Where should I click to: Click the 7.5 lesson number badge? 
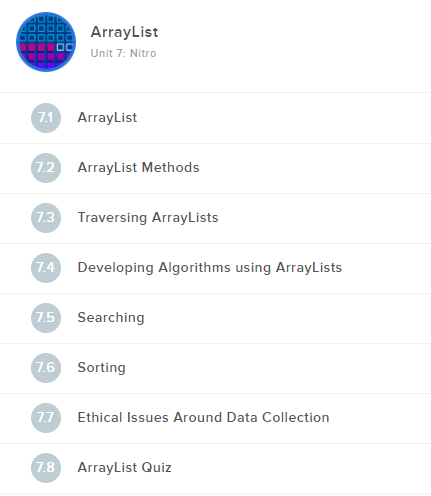[46, 318]
